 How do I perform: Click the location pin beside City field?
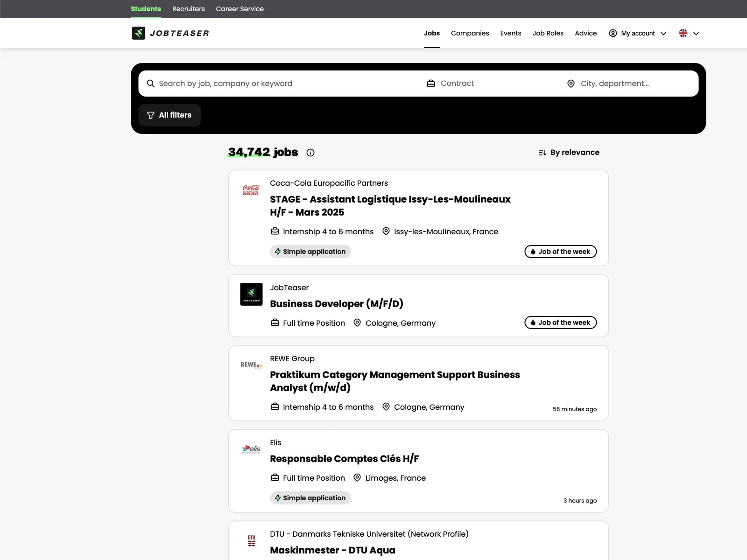tap(571, 84)
